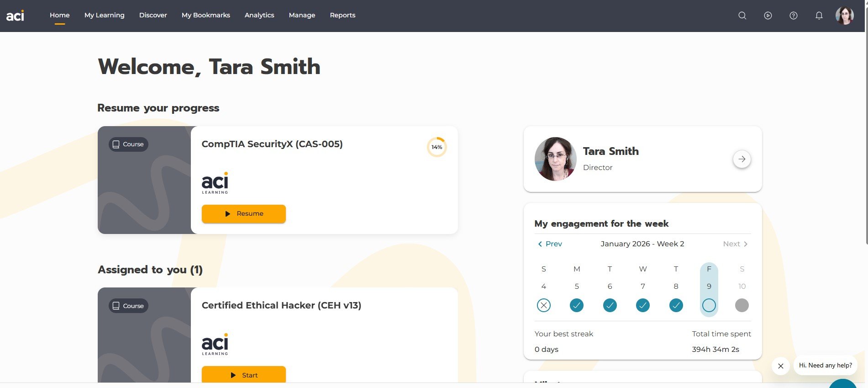The width and height of the screenshot is (868, 388).
Task: Open the help question-mark icon
Action: [794, 16]
